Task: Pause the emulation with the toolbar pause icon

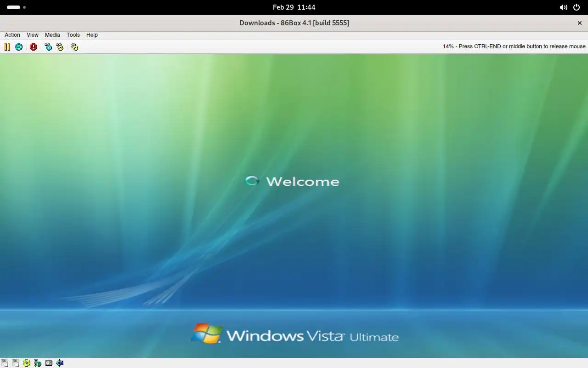Action: (x=7, y=47)
